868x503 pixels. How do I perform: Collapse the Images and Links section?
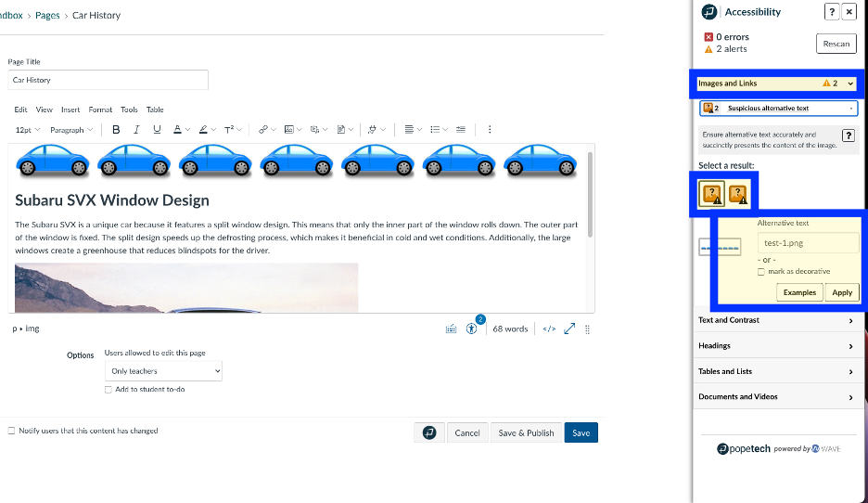(777, 84)
